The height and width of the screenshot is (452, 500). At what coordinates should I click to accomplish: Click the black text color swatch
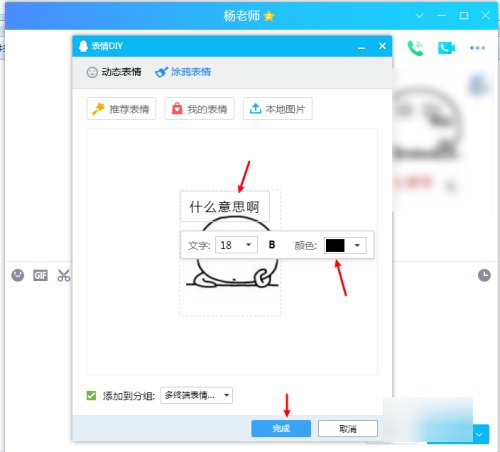click(x=335, y=246)
